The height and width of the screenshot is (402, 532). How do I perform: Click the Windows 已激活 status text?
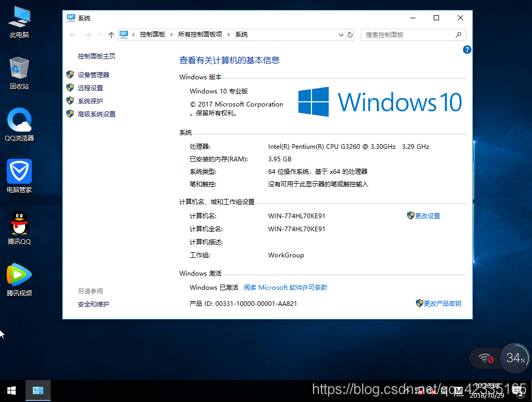[x=214, y=288]
